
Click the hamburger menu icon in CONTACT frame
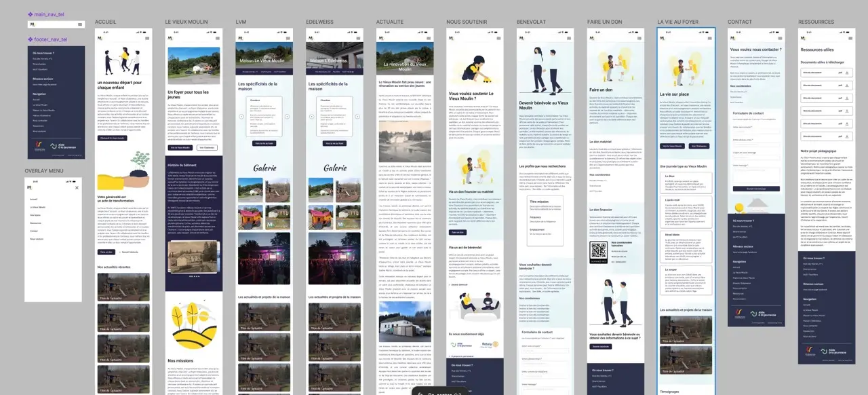point(780,39)
